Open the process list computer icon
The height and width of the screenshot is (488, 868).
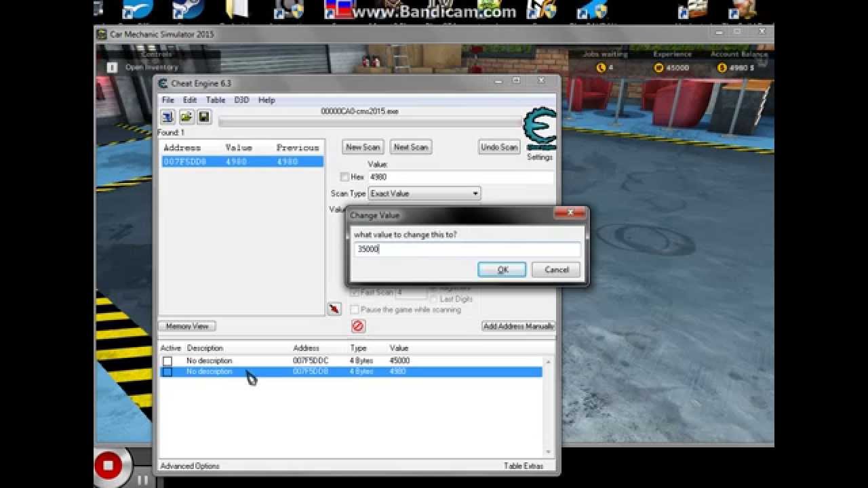coord(167,117)
